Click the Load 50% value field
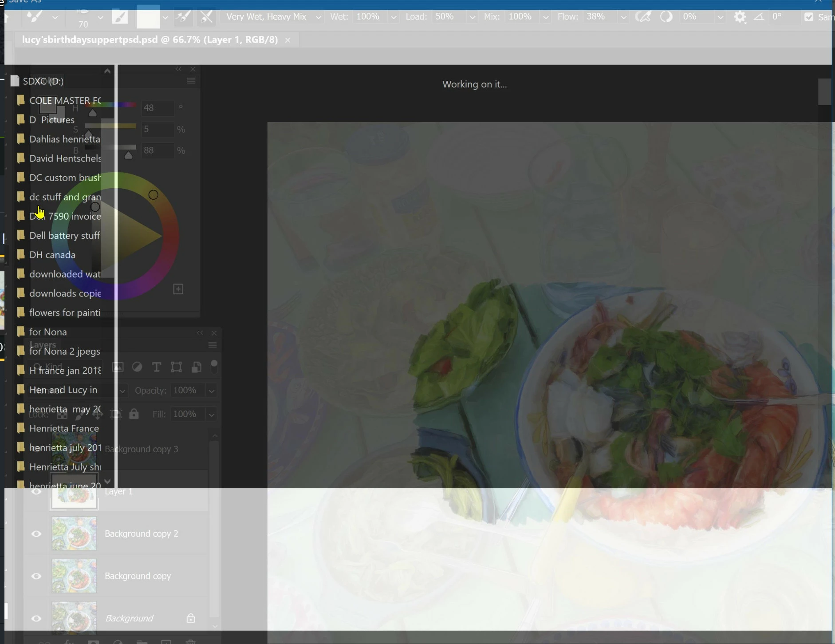Image resolution: width=835 pixels, height=644 pixels. click(449, 17)
